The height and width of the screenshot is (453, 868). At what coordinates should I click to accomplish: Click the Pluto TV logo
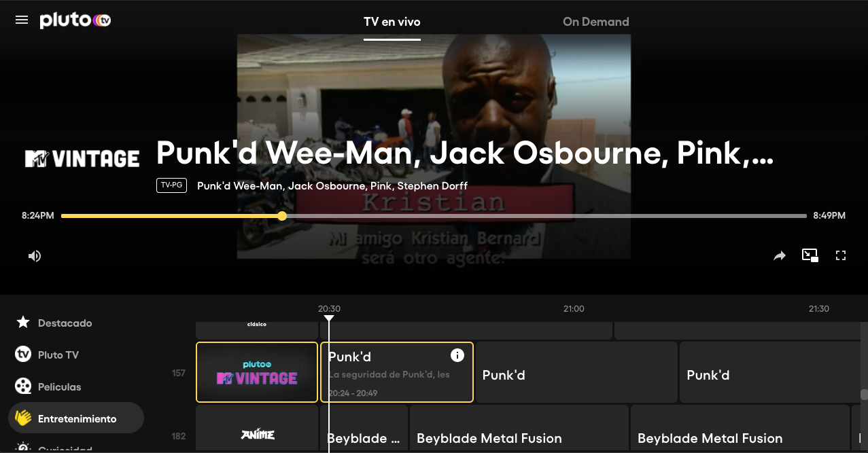(75, 20)
